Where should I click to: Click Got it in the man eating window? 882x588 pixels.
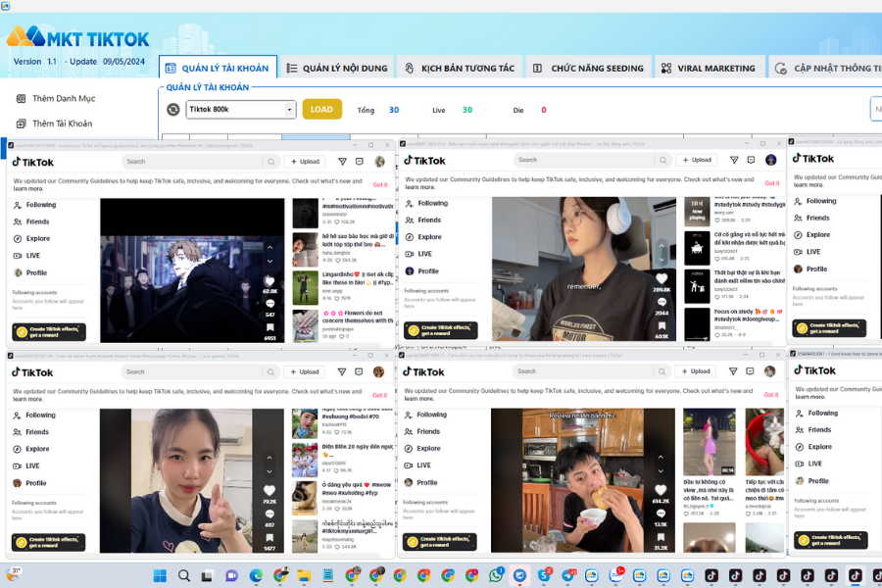[x=771, y=394]
